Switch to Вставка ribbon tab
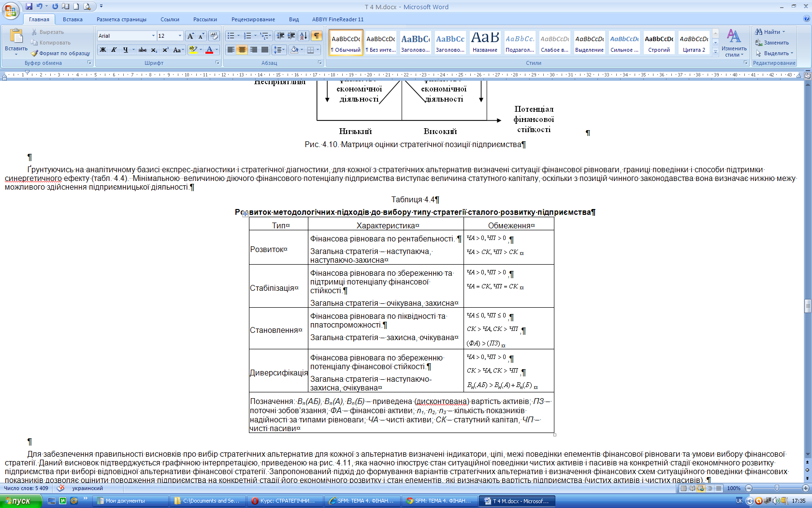Viewport: 812px width, 508px height. pyautogui.click(x=72, y=19)
